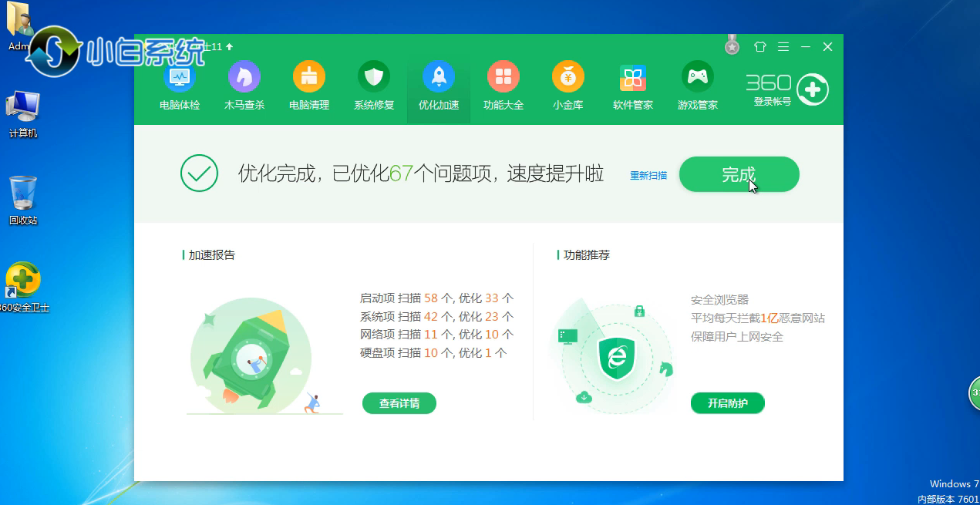
Task: Open 系统修复 shield repair icon
Action: [374, 77]
